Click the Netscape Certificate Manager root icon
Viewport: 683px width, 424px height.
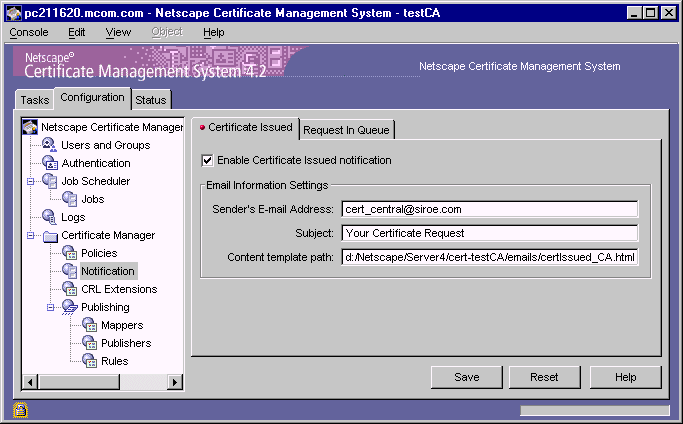pyautogui.click(x=30, y=127)
